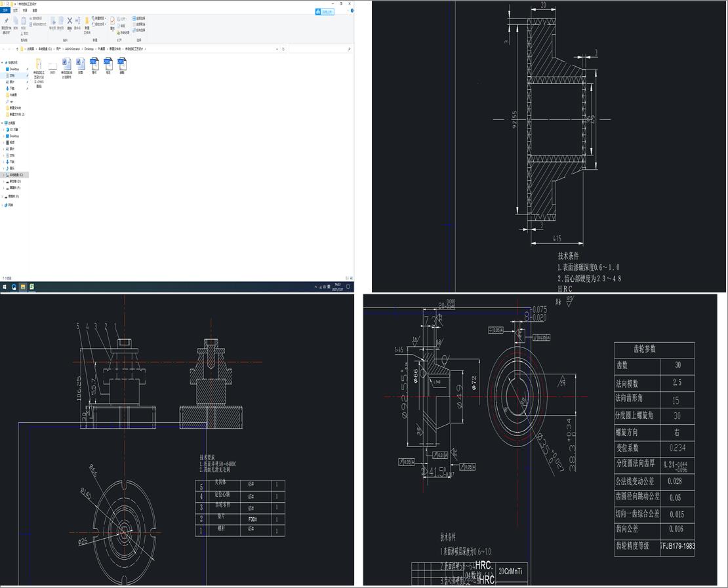Open the File menu tab

pyautogui.click(x=5, y=11)
